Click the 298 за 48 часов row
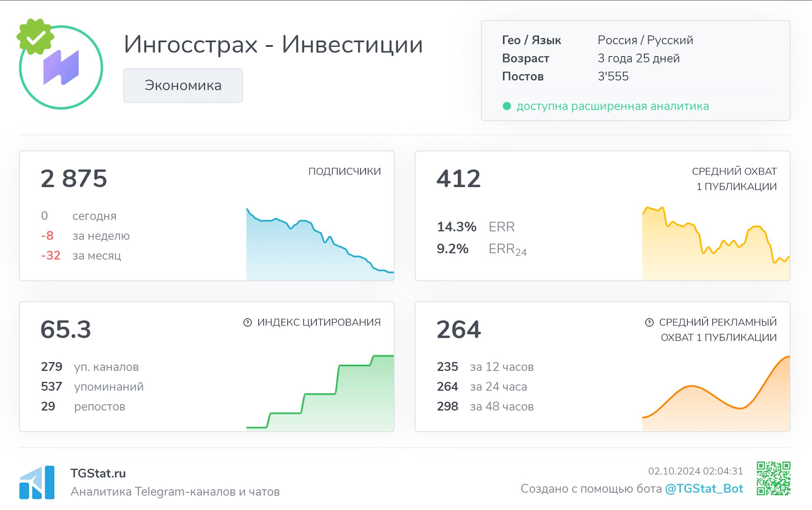The image size is (812, 510). 485,406
